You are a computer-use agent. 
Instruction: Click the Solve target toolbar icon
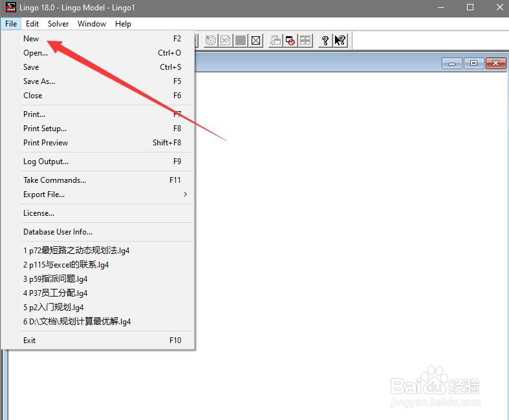click(211, 41)
